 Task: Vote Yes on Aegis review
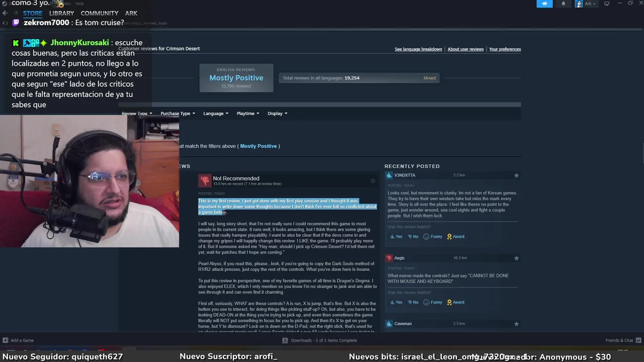[x=396, y=303]
